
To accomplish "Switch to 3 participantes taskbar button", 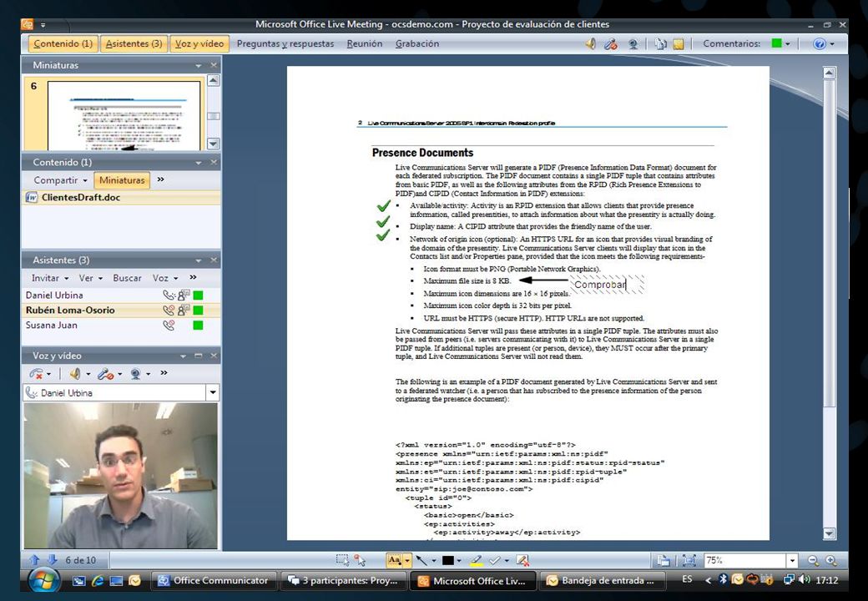I will point(343,580).
